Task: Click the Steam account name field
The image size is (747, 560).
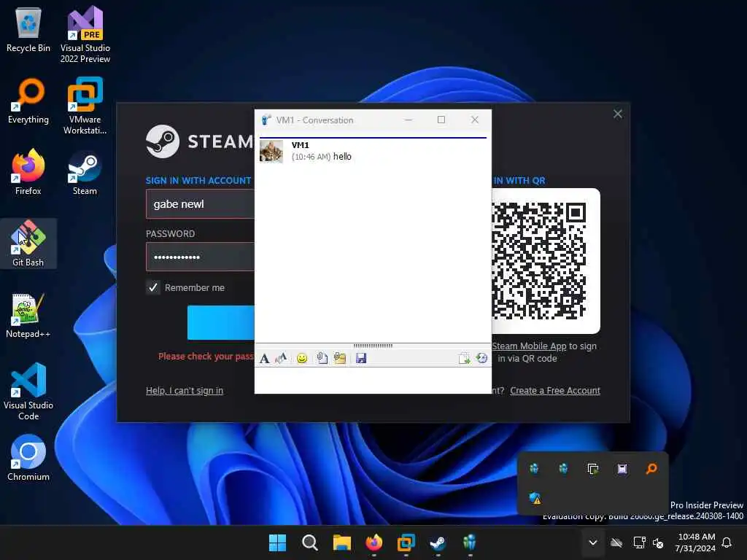Action: pos(200,204)
